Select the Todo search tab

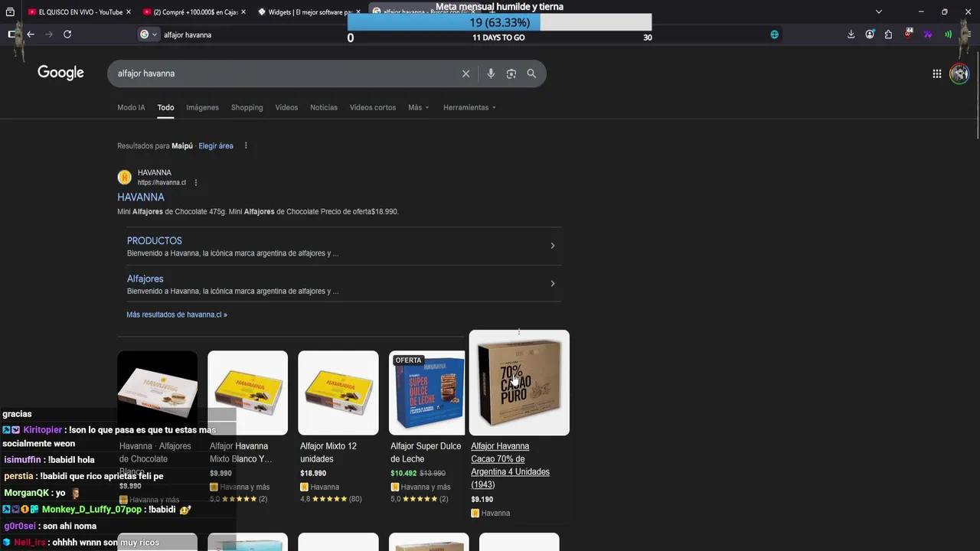coord(165,107)
